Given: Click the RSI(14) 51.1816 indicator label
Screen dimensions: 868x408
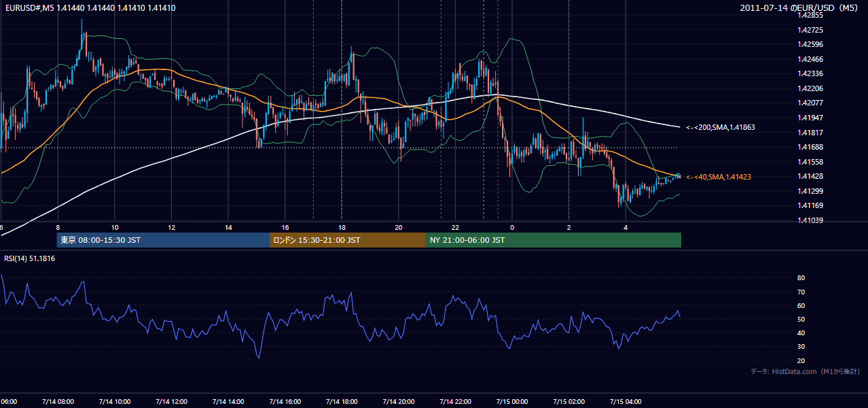Looking at the screenshot, I should point(30,258).
